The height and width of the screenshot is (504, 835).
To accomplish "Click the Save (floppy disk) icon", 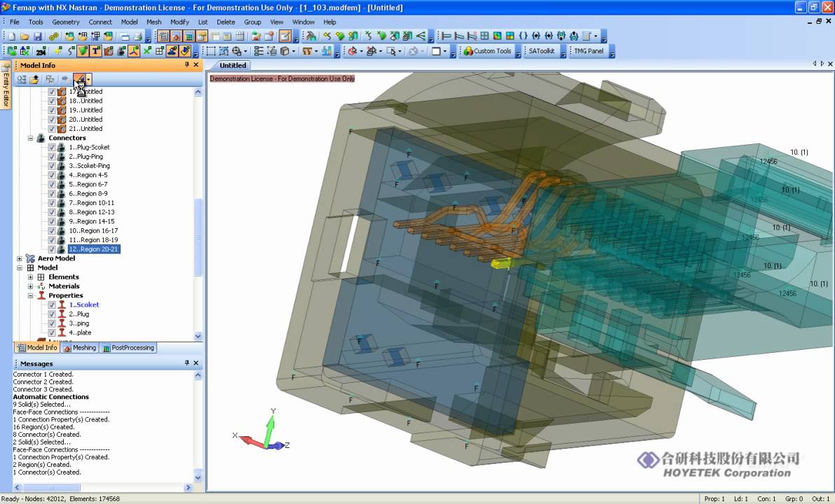I will click(x=38, y=36).
